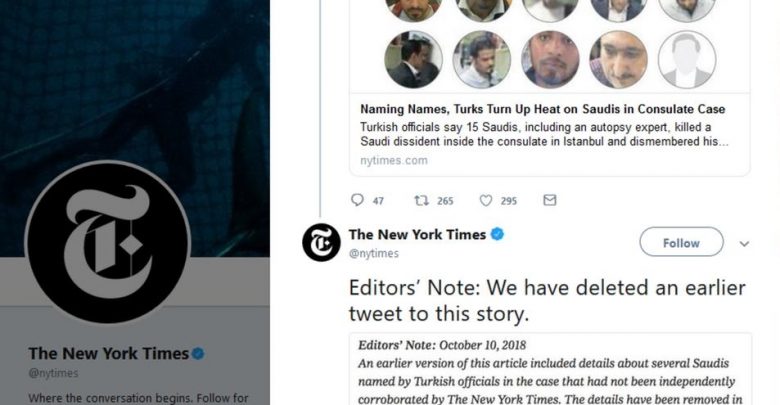Select the blank silhouette placeholder thumbnail

click(686, 59)
